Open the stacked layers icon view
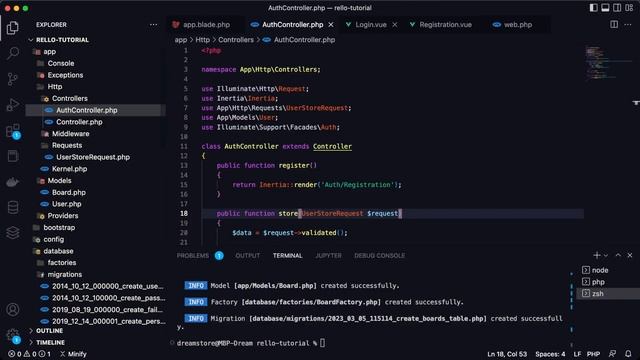This screenshot has height=360, width=640. (x=13, y=233)
